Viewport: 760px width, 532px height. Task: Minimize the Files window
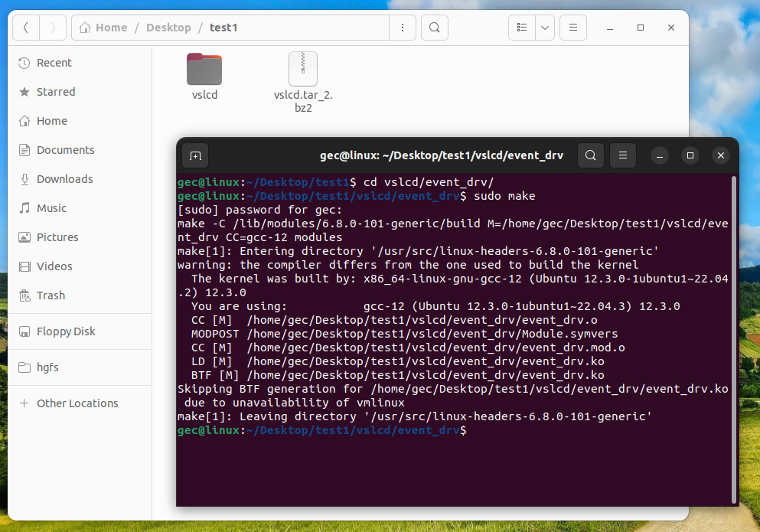[610, 28]
